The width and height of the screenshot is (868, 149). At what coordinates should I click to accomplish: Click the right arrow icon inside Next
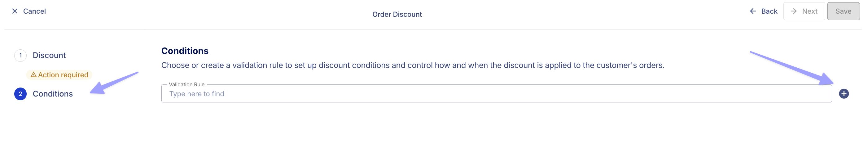(794, 11)
